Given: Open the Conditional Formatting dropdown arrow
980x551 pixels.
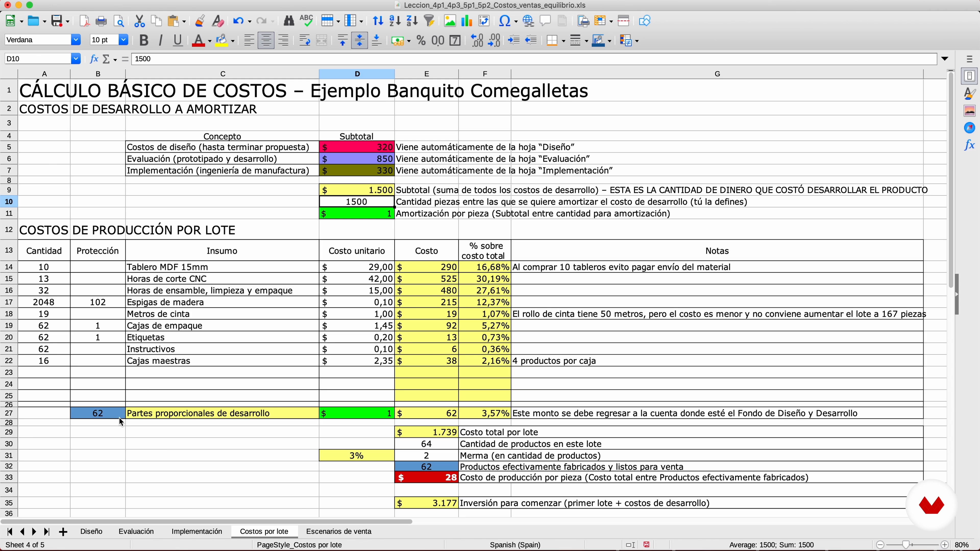Looking at the screenshot, I should click(x=636, y=41).
